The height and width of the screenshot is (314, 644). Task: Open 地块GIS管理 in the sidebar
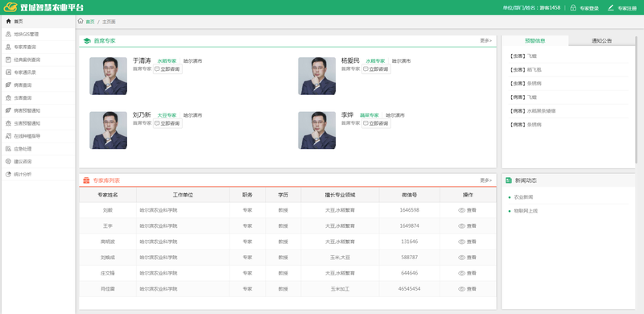coord(38,34)
